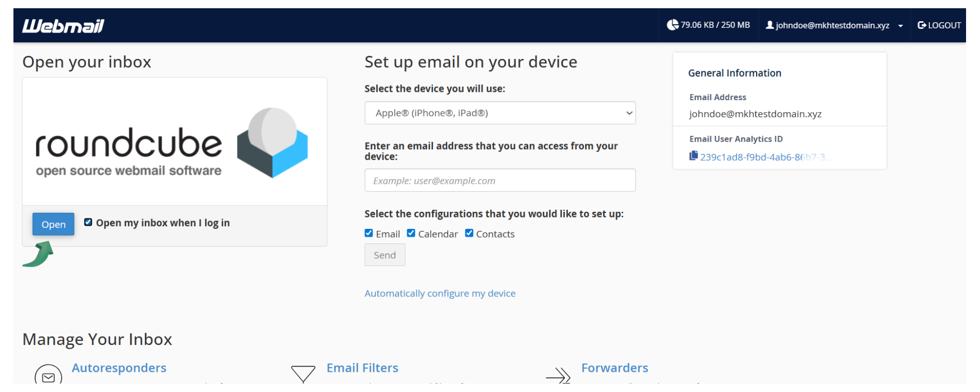The height and width of the screenshot is (392, 980).
Task: Copy the Email User Analytics ID icon
Action: 694,155
